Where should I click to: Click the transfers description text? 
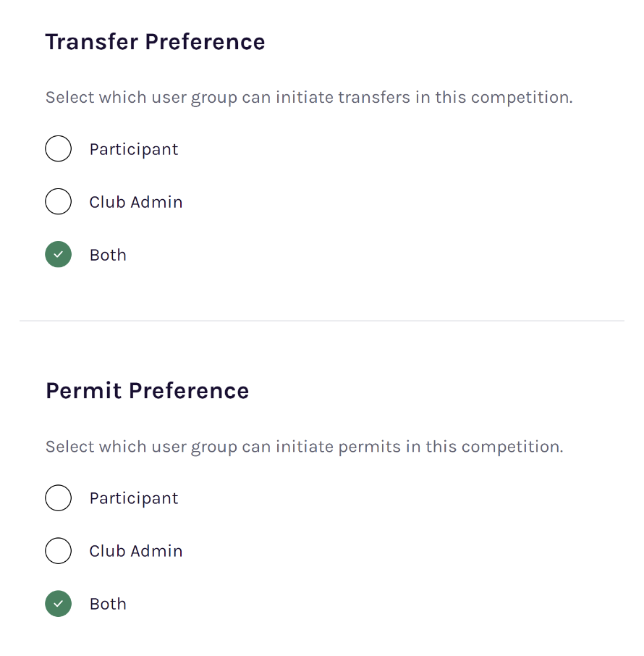309,96
